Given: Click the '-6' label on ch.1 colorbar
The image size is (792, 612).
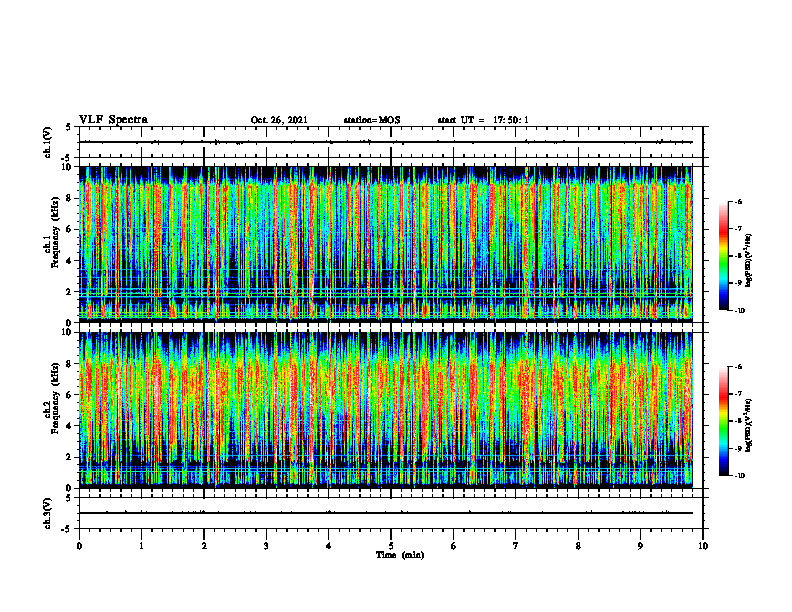Looking at the screenshot, I should (738, 201).
